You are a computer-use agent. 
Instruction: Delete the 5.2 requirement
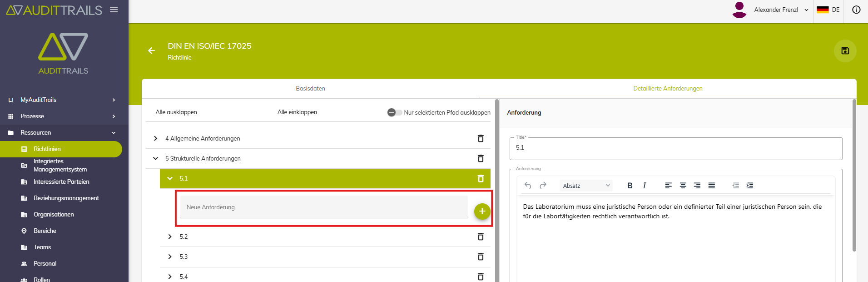481,237
